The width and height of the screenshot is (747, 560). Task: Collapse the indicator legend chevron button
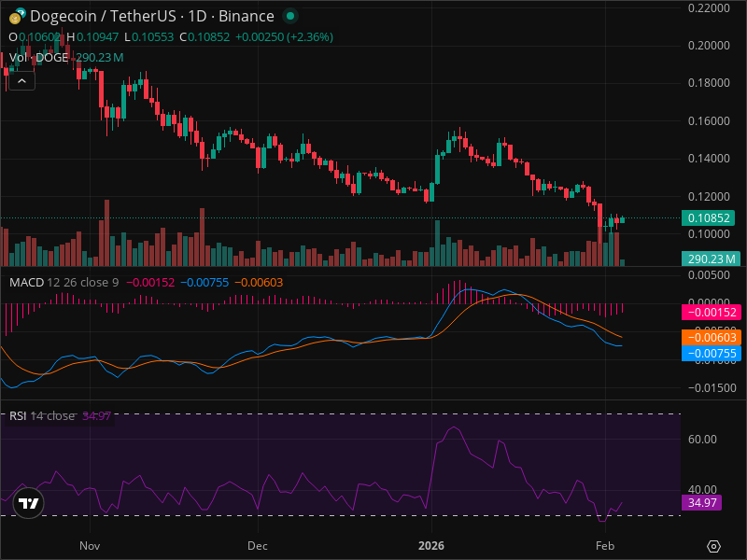tap(21, 81)
